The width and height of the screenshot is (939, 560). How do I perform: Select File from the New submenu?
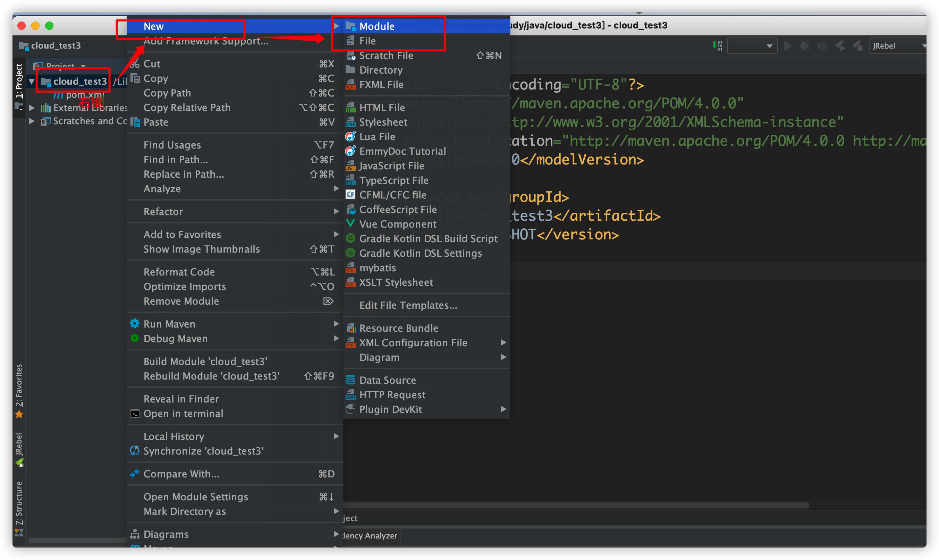pos(426,41)
